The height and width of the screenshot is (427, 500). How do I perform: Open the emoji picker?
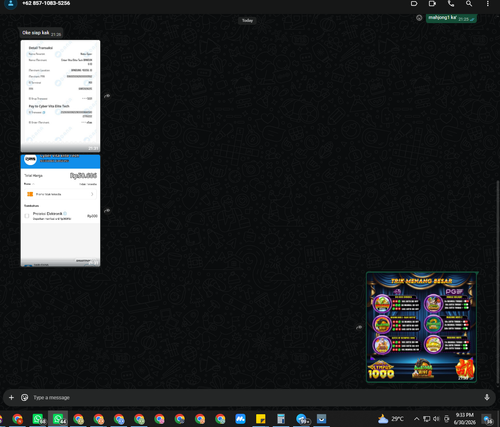coord(24,397)
